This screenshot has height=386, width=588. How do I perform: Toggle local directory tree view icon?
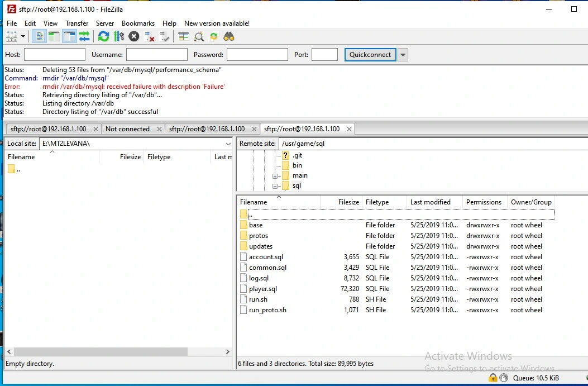point(54,37)
